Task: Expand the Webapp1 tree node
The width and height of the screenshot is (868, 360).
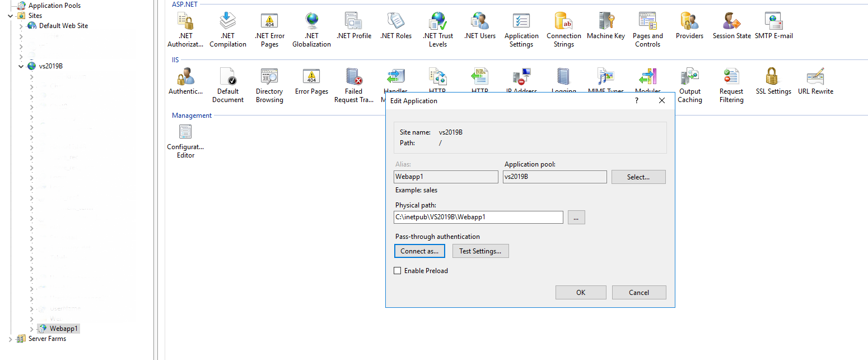Action: [x=32, y=329]
